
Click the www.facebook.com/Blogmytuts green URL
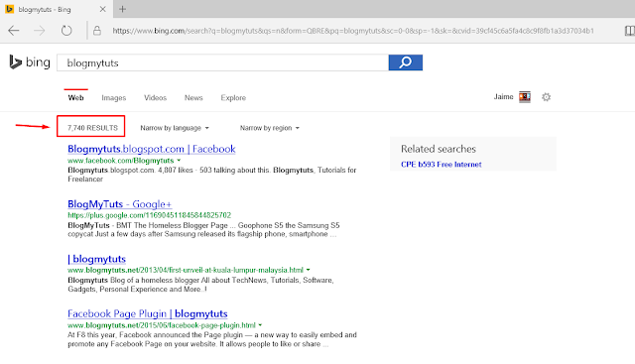click(x=121, y=161)
